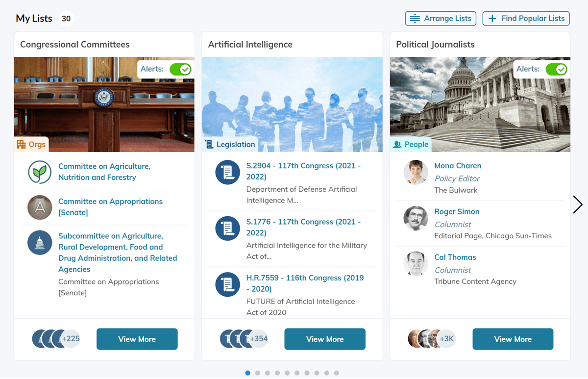Open bill S.1776 - 117th Congress

pos(303,227)
